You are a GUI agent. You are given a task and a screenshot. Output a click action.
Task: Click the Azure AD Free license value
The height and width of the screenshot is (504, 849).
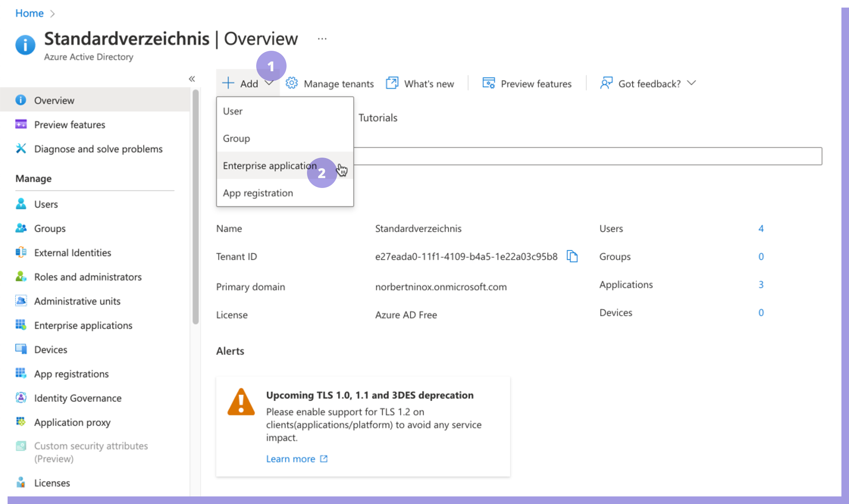tap(406, 315)
